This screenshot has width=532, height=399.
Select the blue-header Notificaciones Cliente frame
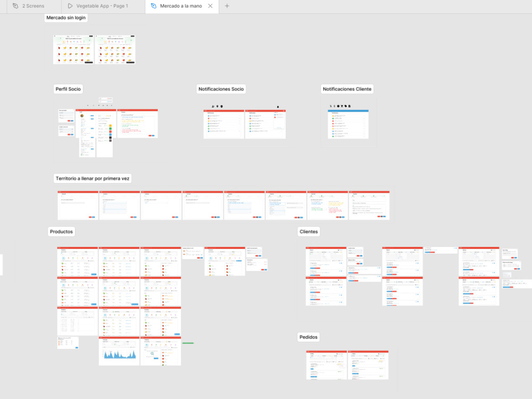point(348,124)
